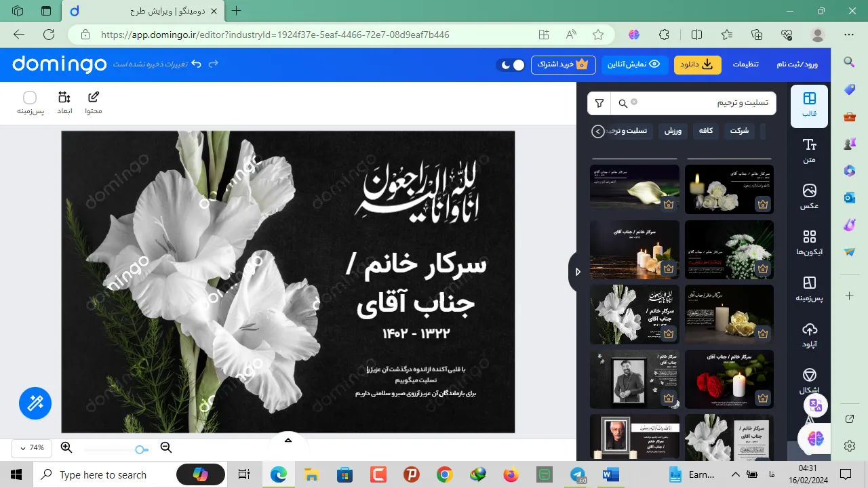Select the candle with white roses template
868x488 pixels.
point(729,189)
